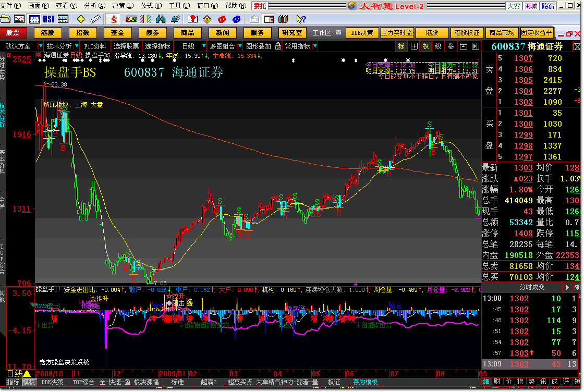Click the skip-to-end panel icon
Image resolution: width=584 pixels, height=392 pixels.
pos(476,46)
